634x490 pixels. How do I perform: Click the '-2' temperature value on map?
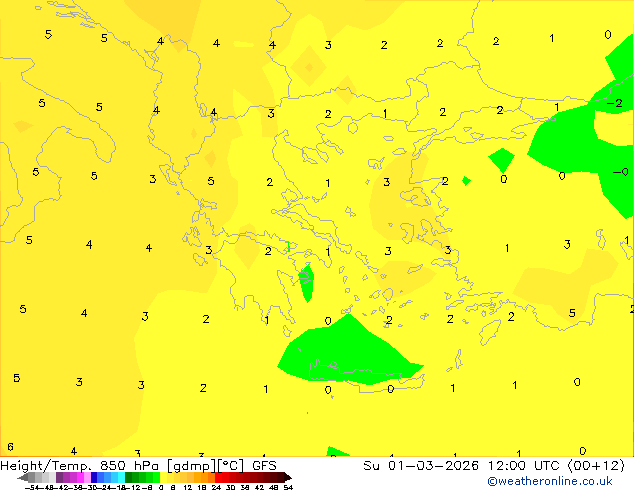click(615, 103)
